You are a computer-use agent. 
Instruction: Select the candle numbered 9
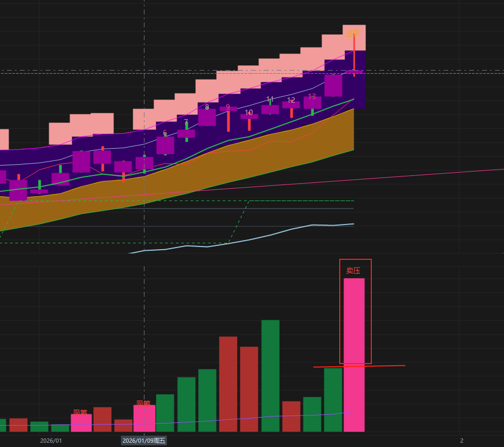[x=228, y=109]
